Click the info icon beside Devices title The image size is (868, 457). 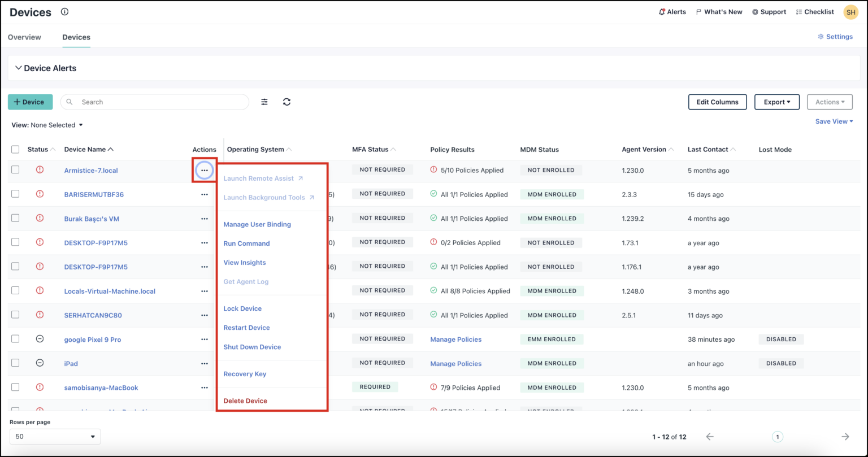(x=64, y=11)
